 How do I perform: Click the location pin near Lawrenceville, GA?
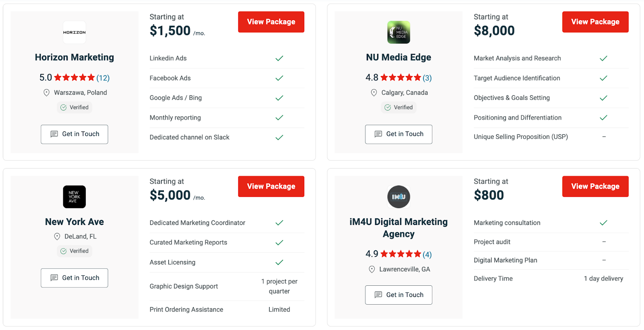tap(371, 269)
